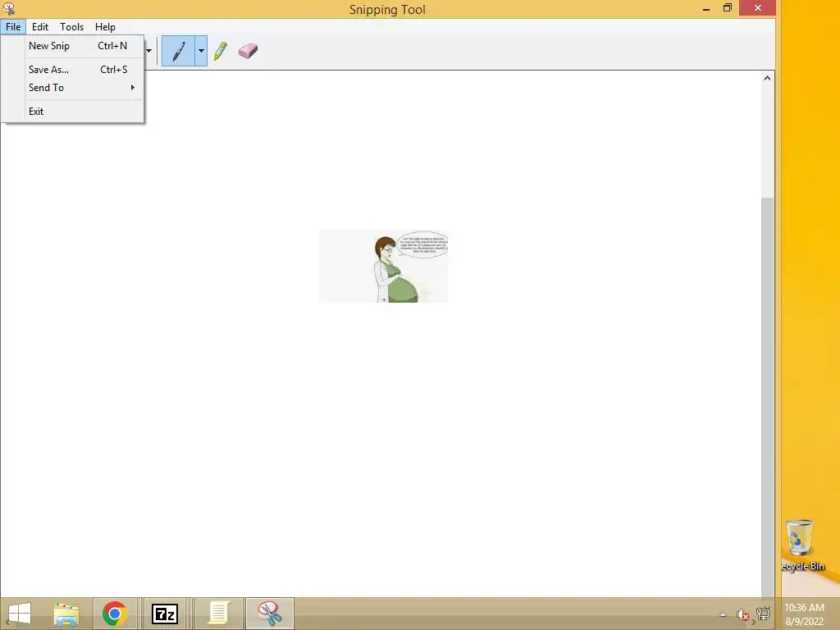840x630 pixels.
Task: Select the pink Eraser tool
Action: (248, 51)
